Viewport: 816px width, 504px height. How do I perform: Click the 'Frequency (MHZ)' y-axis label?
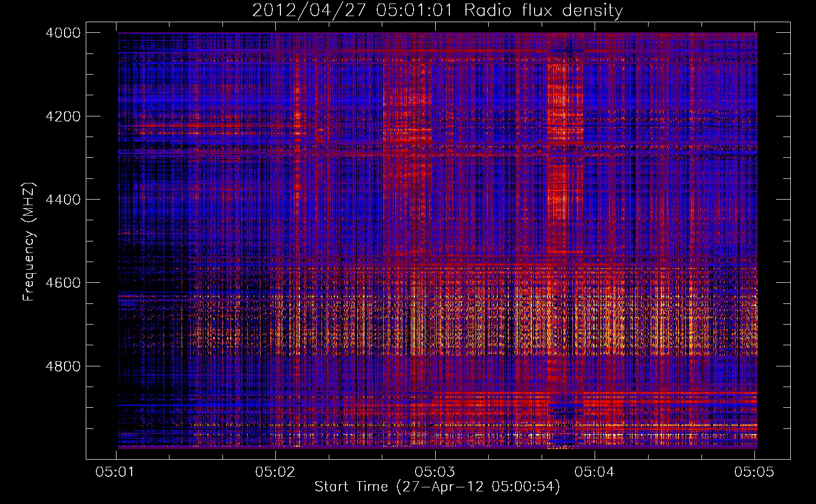click(x=29, y=242)
